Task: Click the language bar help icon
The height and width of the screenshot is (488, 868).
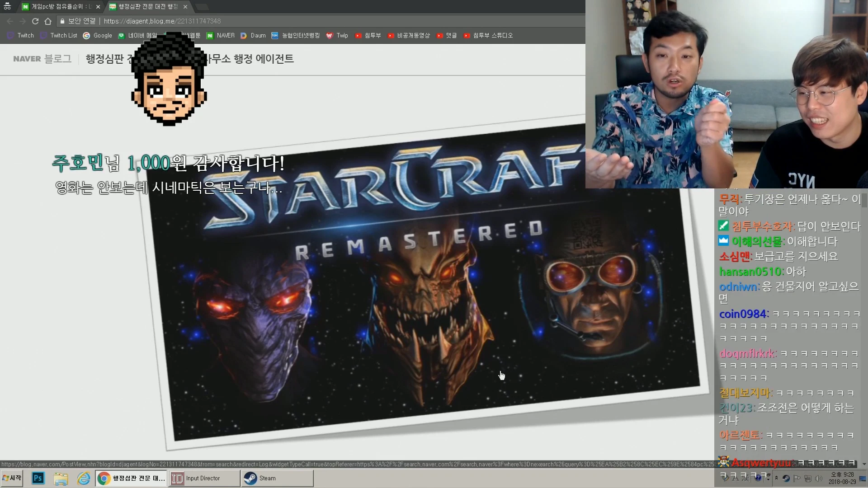Action: (x=758, y=478)
